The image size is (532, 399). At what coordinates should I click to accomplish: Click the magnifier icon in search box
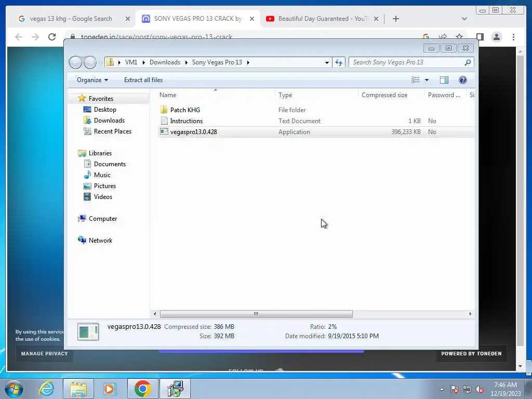(x=468, y=62)
